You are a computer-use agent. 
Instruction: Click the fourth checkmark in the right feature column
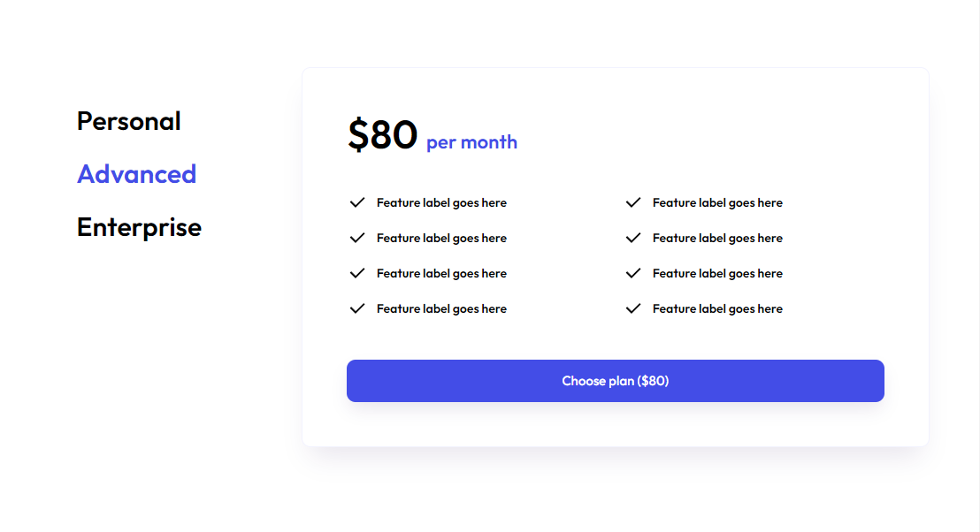tap(633, 308)
